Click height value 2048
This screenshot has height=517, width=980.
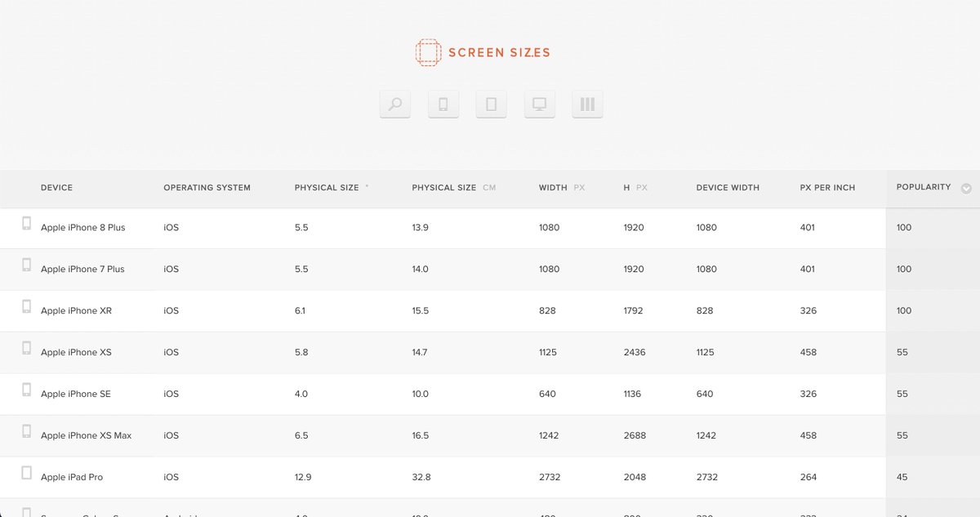tap(635, 478)
